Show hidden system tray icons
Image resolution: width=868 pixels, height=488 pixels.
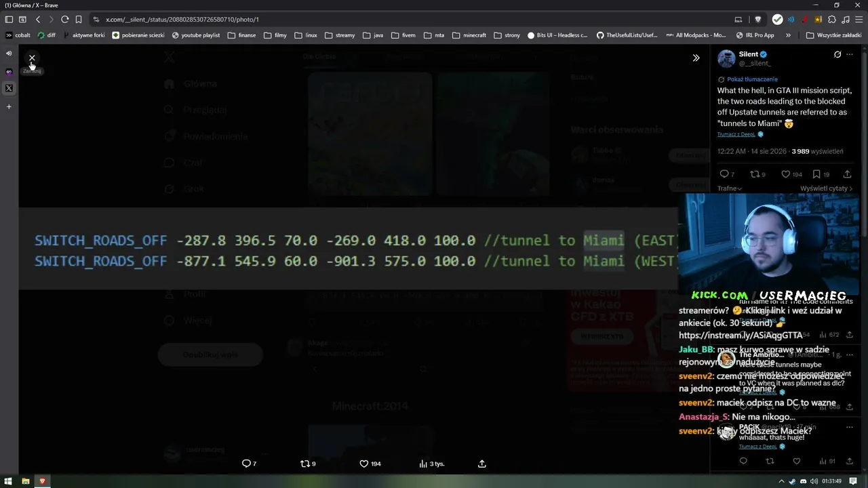[781, 481]
